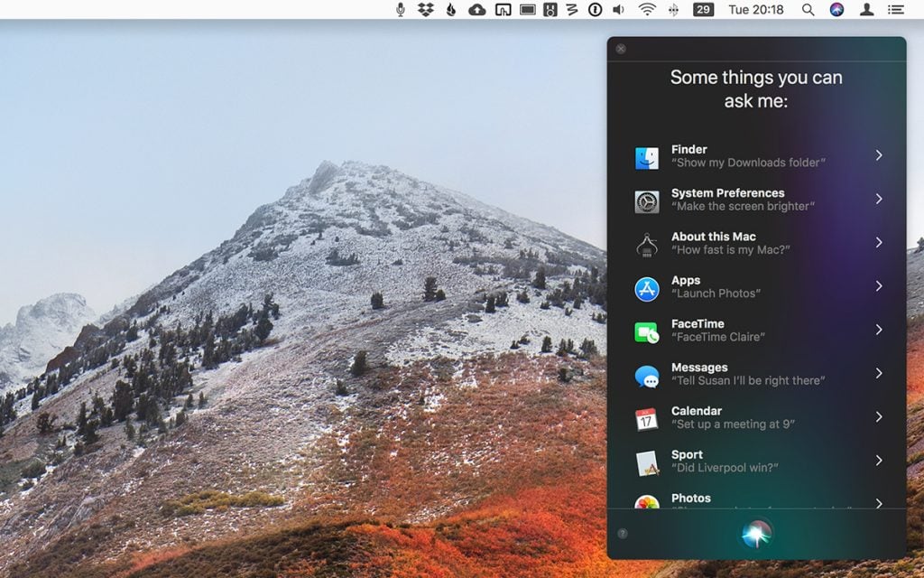Click the microphone icon in the menu bar

point(400,9)
